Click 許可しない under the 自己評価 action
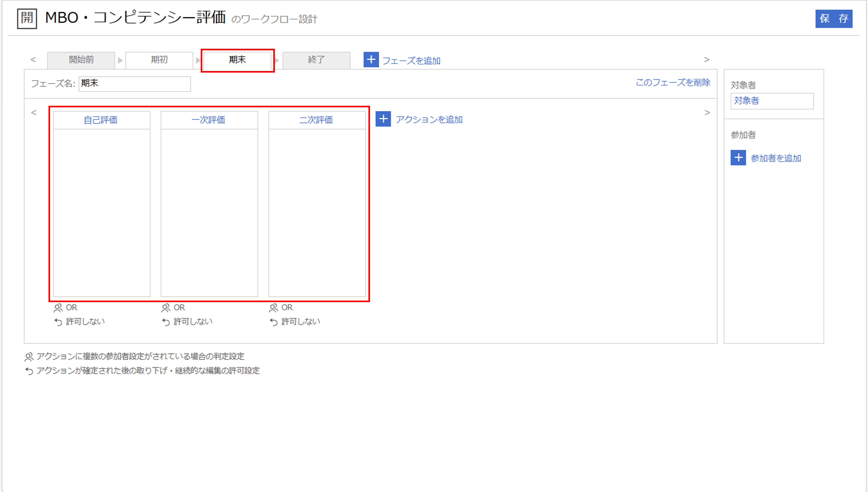Image resolution: width=868 pixels, height=492 pixels. click(85, 322)
